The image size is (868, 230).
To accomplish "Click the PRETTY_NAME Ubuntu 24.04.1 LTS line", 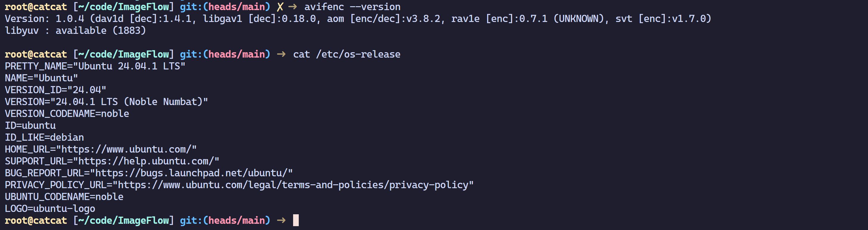I will point(95,66).
